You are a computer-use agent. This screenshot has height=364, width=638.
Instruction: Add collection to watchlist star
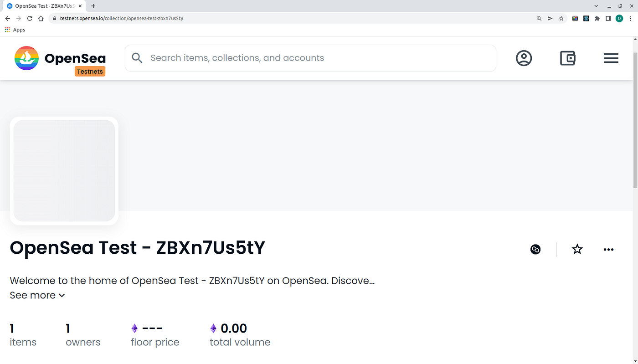pos(577,249)
